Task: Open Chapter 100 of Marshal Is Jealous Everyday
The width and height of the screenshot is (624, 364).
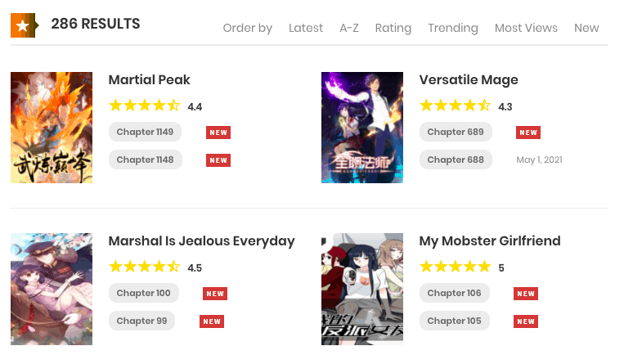Action: point(144,293)
